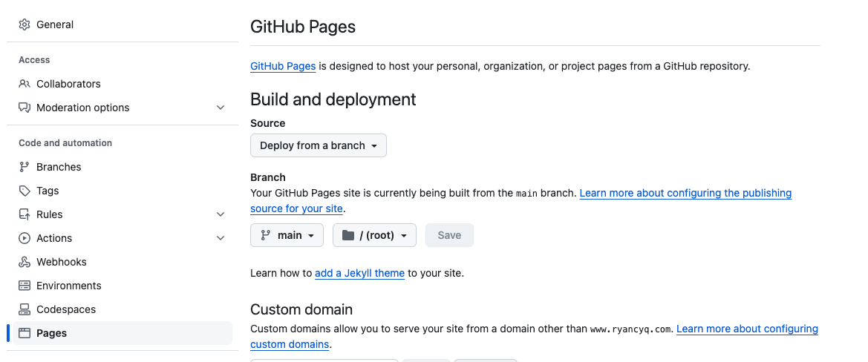Image resolution: width=868 pixels, height=362 pixels.
Task: Click the GitHub Pages page title
Action: click(303, 27)
